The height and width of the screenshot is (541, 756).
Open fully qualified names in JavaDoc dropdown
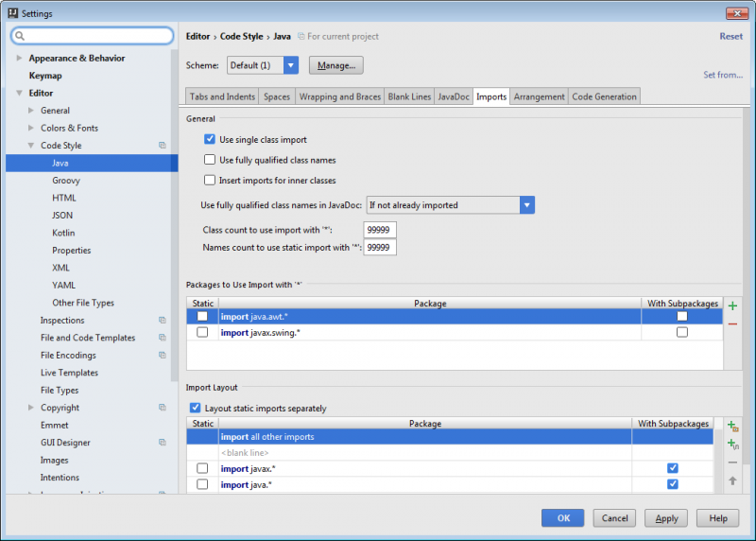click(x=526, y=205)
